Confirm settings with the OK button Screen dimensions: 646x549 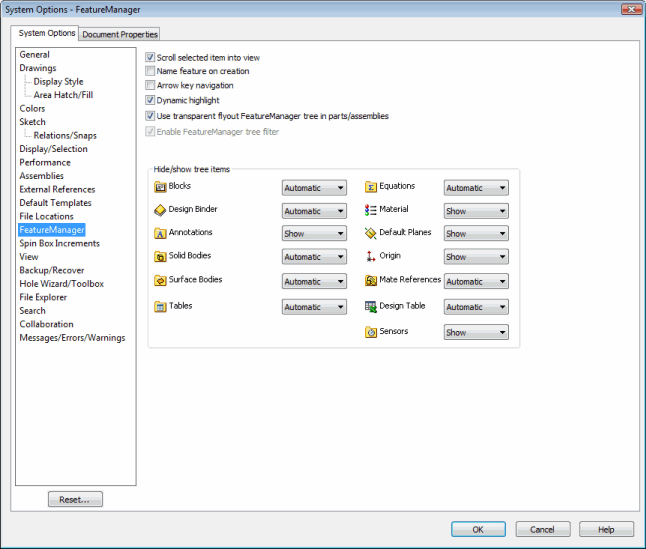tap(478, 529)
